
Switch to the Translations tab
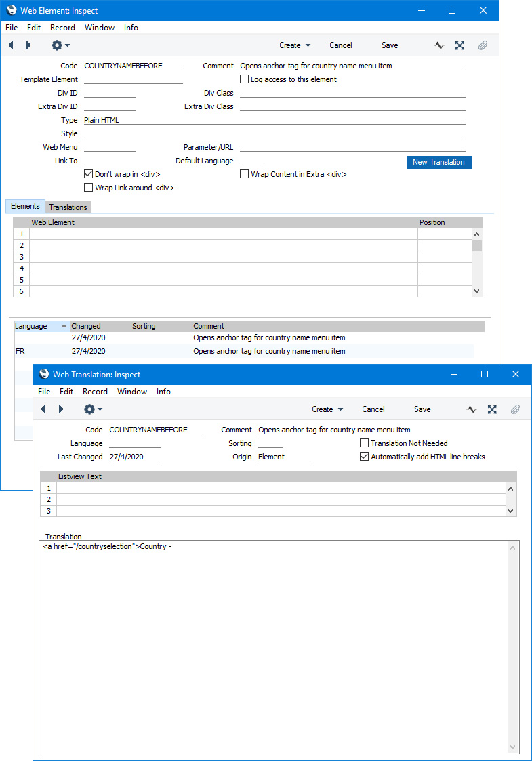pyautogui.click(x=68, y=207)
